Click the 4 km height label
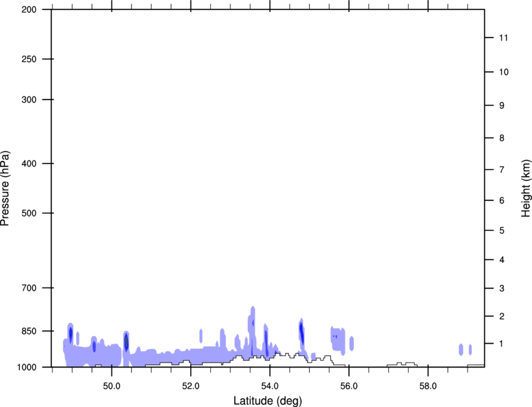Image resolution: width=532 pixels, height=407 pixels. pos(502,260)
